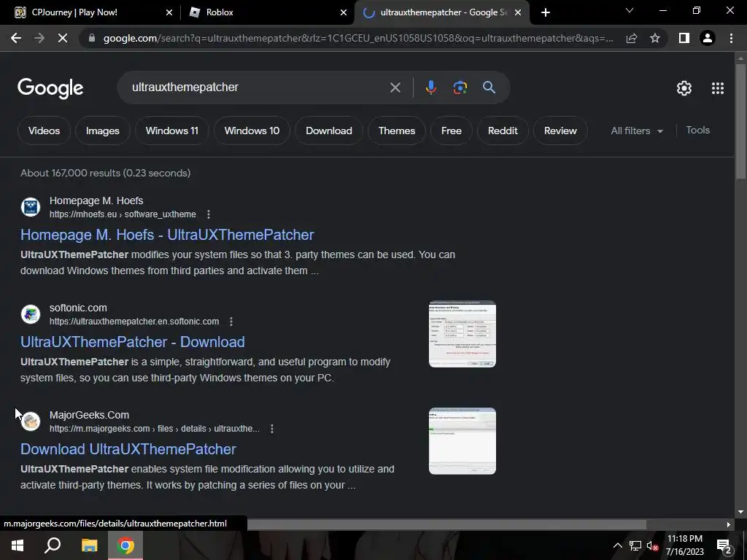Click in the Google search input field
The height and width of the screenshot is (560, 747).
(x=258, y=87)
